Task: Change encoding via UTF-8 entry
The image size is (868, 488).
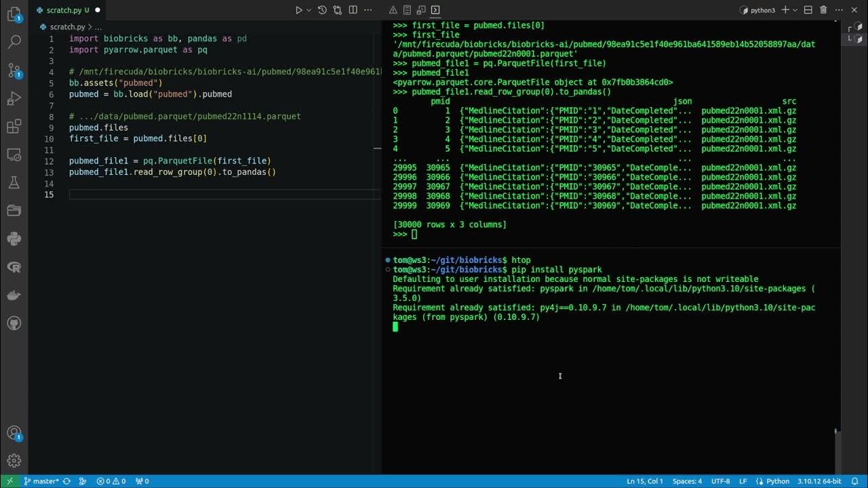Action: pos(721,481)
